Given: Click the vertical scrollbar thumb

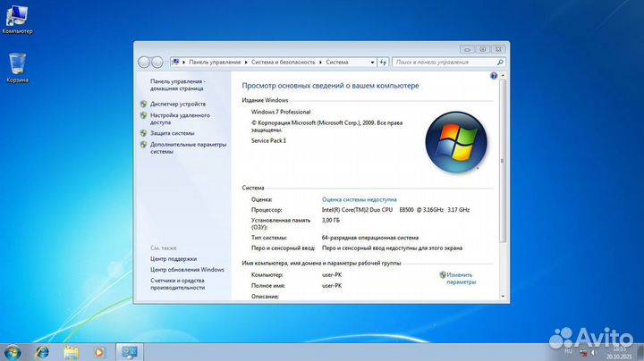Looking at the screenshot, I should [503, 161].
